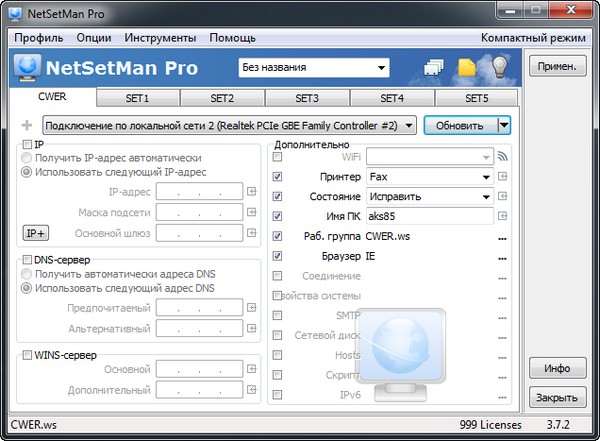600x441 pixels.
Task: Click the Инфо button
Action: pyautogui.click(x=558, y=368)
